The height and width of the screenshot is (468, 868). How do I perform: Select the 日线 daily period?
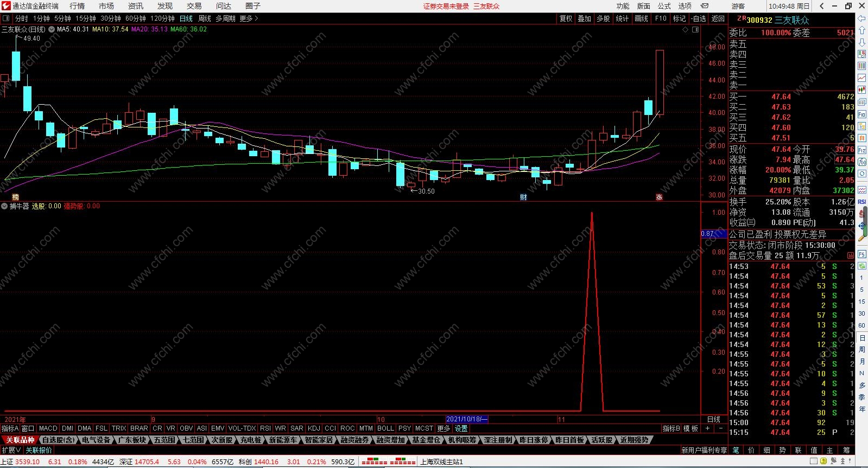tap(186, 18)
